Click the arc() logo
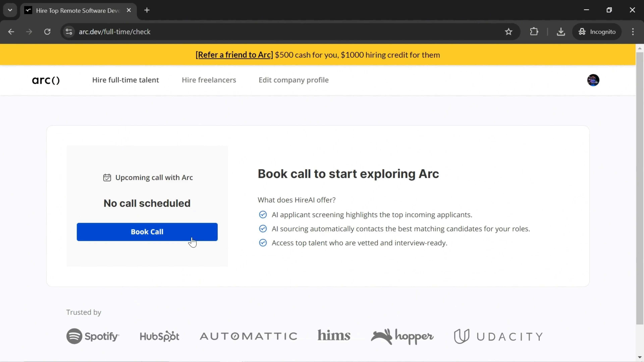 (46, 80)
